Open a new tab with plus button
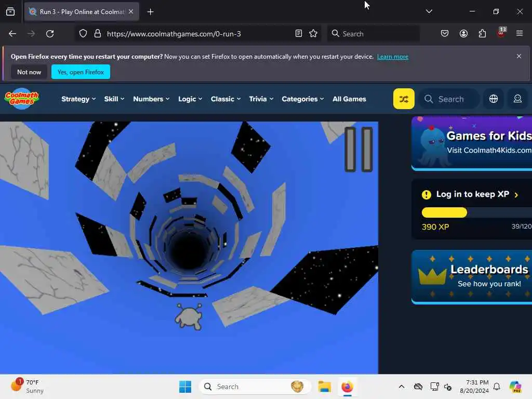The image size is (532, 399). tap(150, 12)
